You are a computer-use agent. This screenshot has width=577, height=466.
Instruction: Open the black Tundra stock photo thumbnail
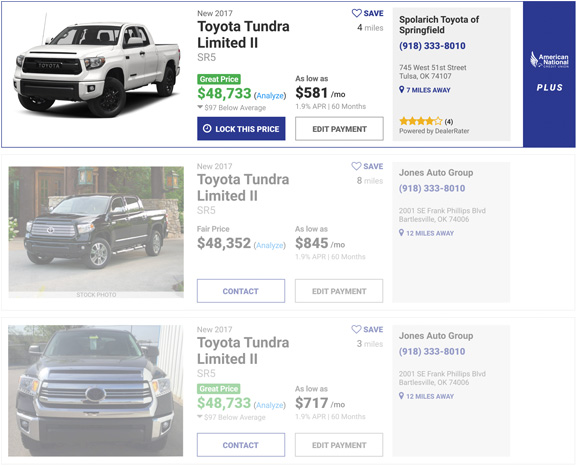click(x=96, y=232)
